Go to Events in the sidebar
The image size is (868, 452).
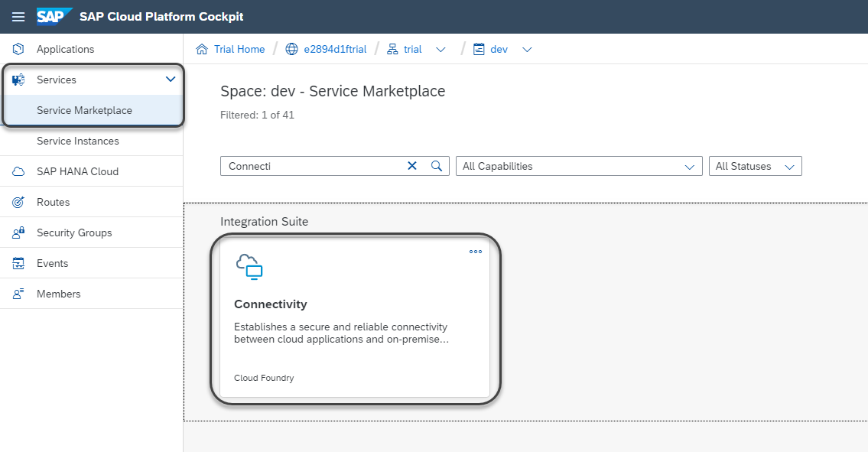click(91, 263)
